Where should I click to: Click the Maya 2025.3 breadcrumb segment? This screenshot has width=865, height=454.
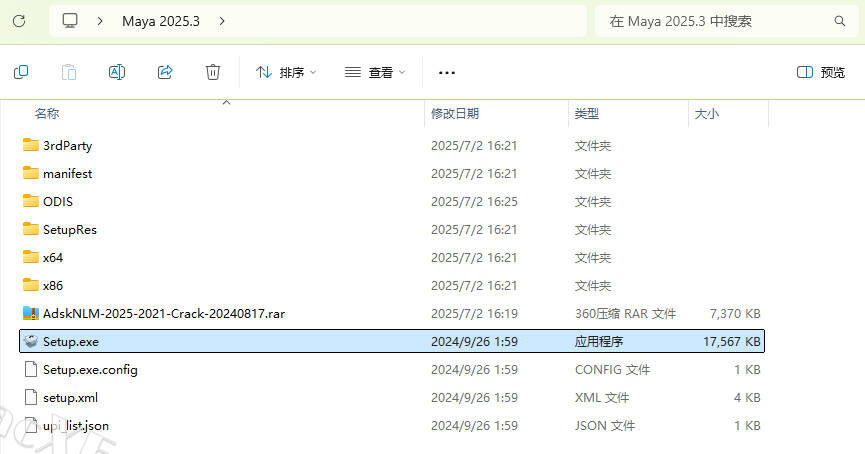(x=161, y=22)
